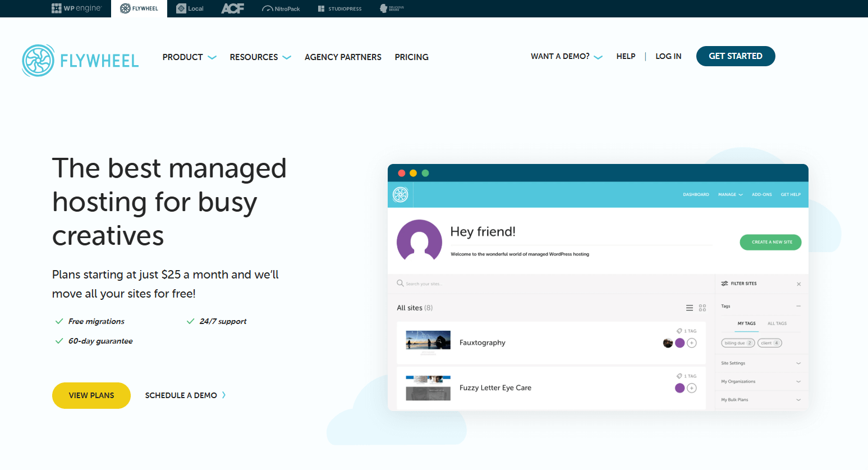Open the Delicious Brains logo link
The height and width of the screenshot is (470, 868).
point(392,8)
